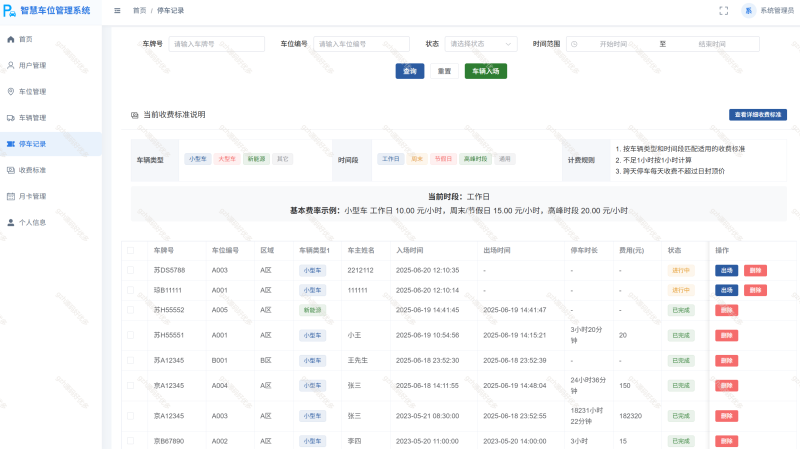Check the 京A12345 row in spot A004

point(131,386)
